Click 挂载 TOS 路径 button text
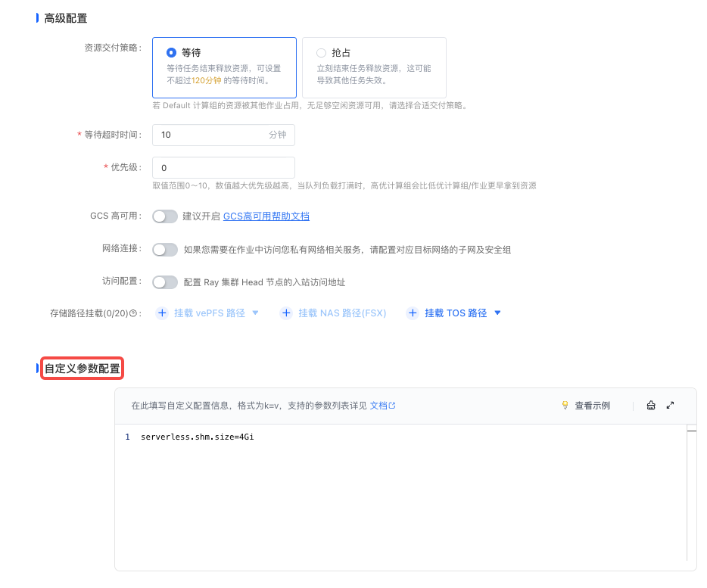The image size is (707, 588). (456, 313)
